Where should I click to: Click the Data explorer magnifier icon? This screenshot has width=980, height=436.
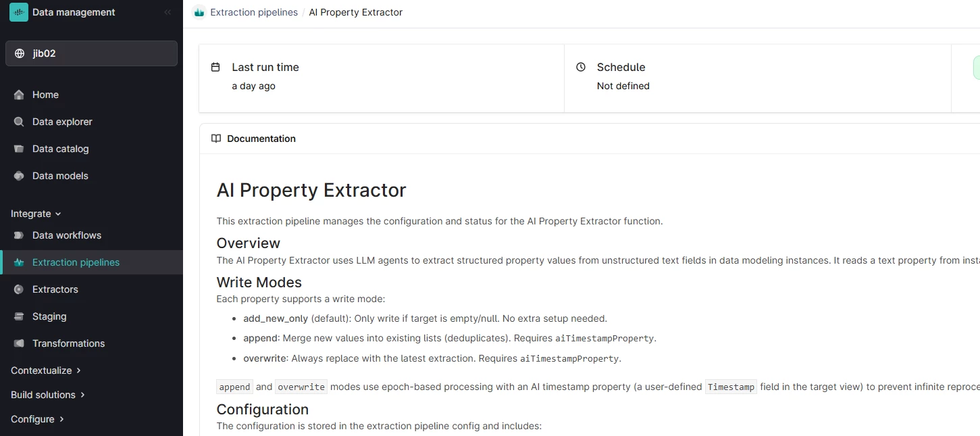(x=19, y=122)
